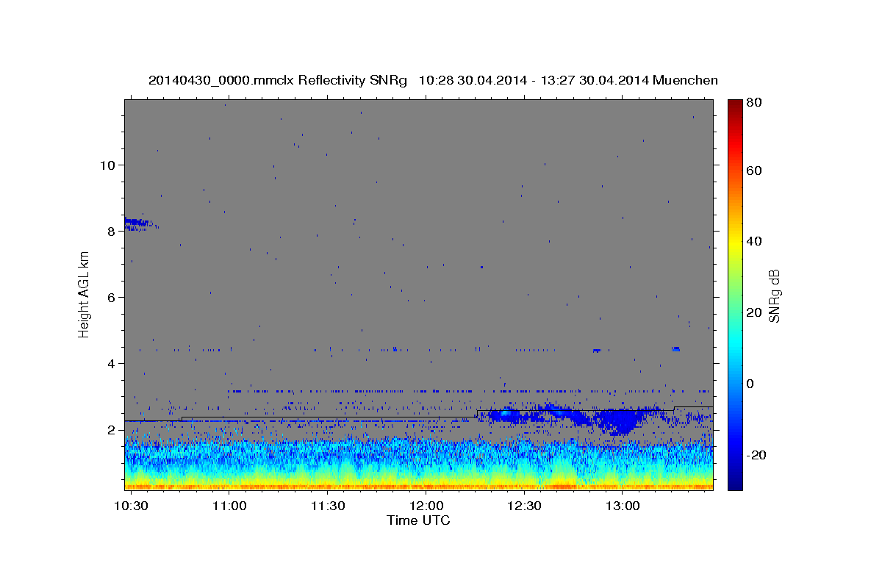Click the height tick label 6

pyautogui.click(x=112, y=297)
